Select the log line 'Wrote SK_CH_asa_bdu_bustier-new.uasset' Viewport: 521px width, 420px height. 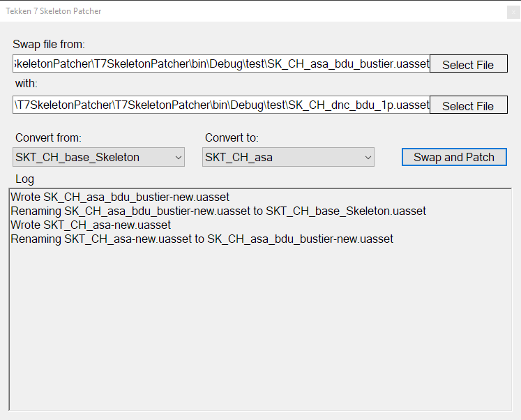[120, 197]
